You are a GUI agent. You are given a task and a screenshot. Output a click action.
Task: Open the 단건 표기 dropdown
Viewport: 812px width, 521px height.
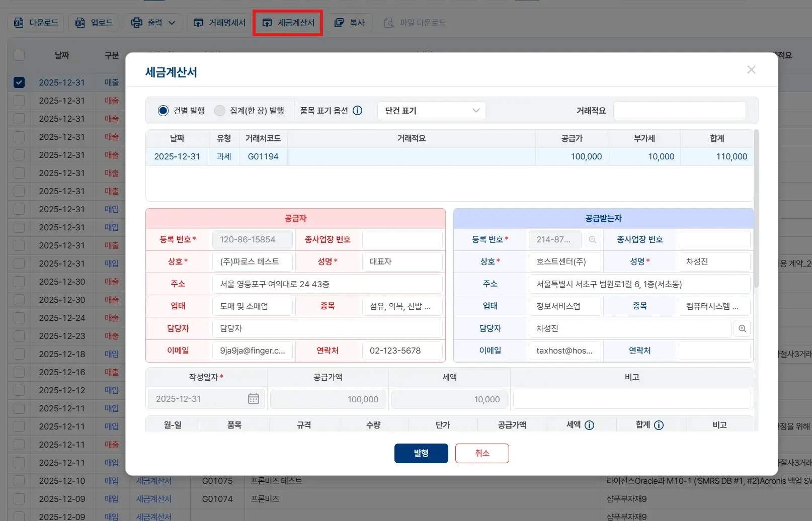click(431, 110)
